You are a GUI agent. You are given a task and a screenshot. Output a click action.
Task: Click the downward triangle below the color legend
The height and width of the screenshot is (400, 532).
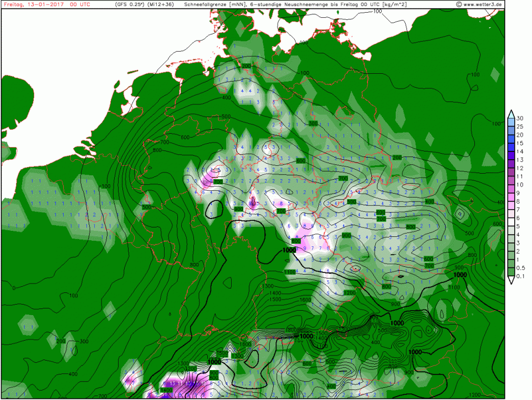(x=511, y=280)
